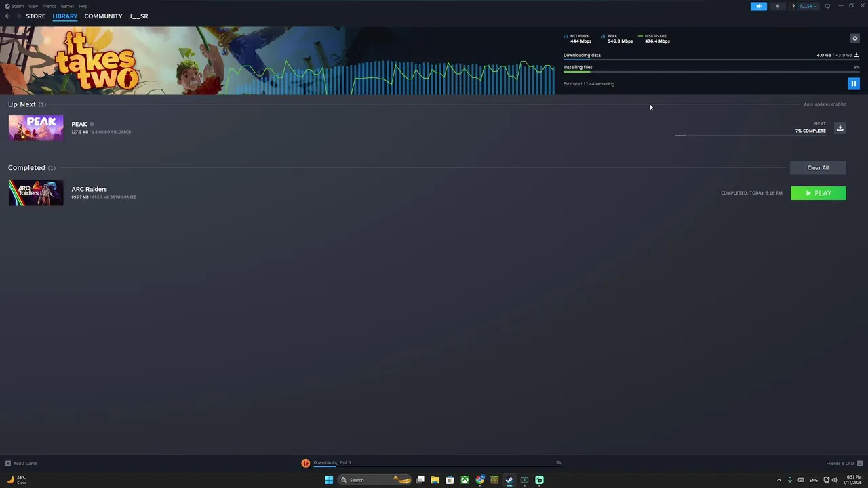The width and height of the screenshot is (868, 488).
Task: Click the taskbar Search box
Action: (x=376, y=480)
